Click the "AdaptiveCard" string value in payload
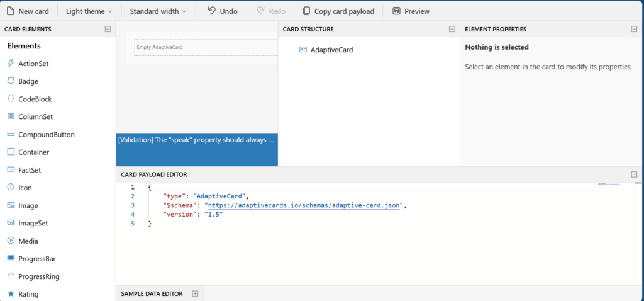This screenshot has height=301, width=644. [x=219, y=196]
